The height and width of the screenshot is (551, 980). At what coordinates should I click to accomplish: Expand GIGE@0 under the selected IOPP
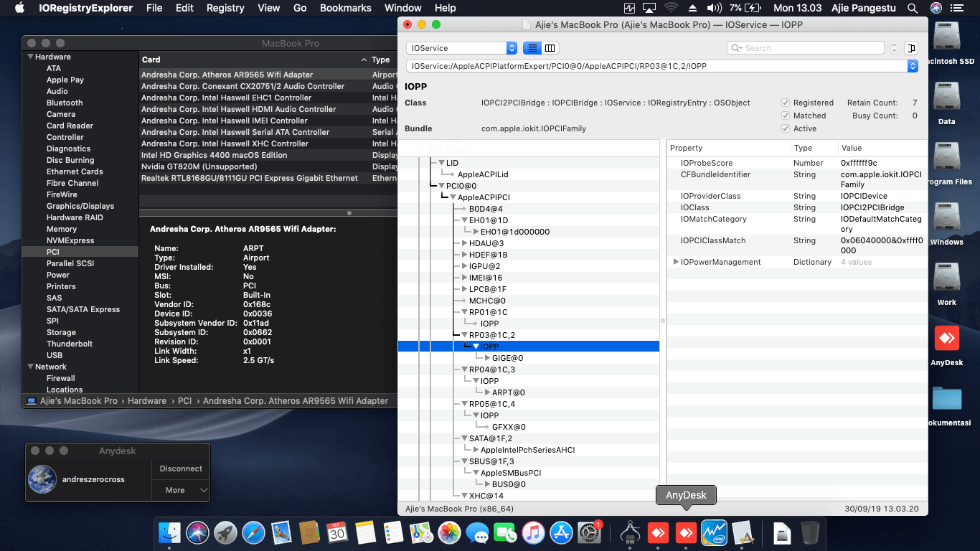coord(488,358)
